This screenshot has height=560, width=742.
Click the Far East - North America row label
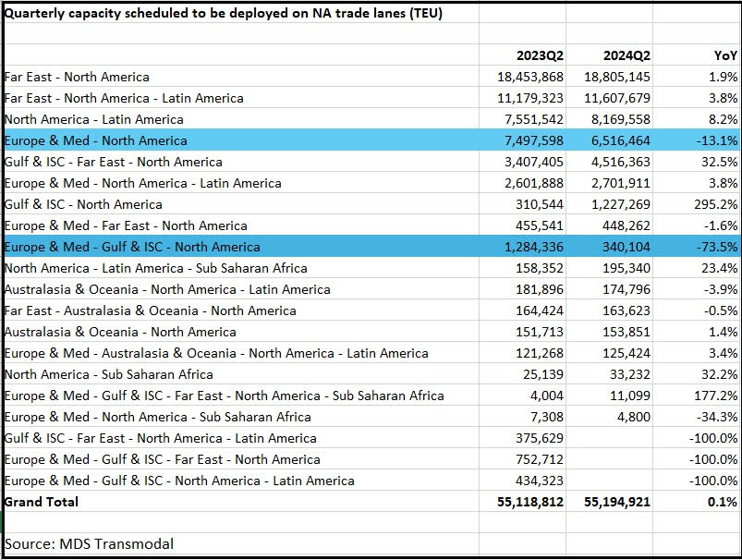[77, 77]
